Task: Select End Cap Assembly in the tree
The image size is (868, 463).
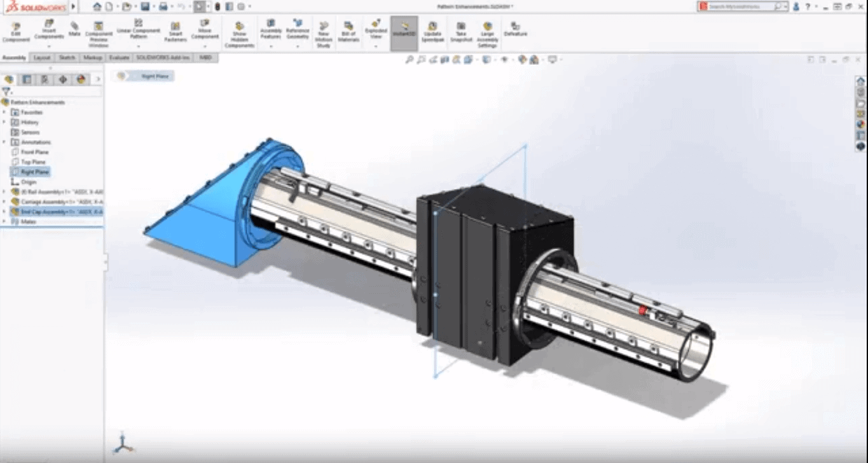Action: (x=58, y=211)
